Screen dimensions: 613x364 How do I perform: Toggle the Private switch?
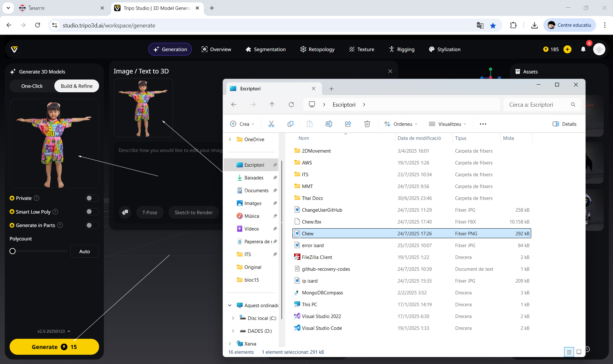(92, 198)
